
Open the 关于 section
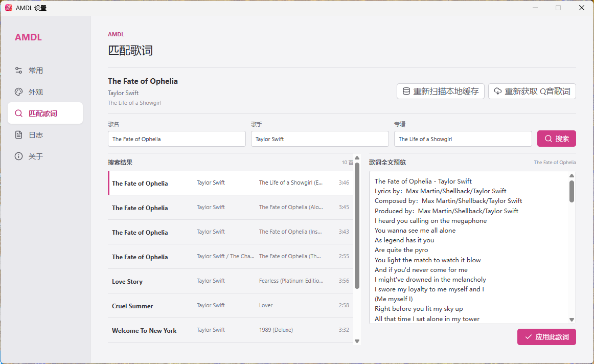tap(45, 156)
